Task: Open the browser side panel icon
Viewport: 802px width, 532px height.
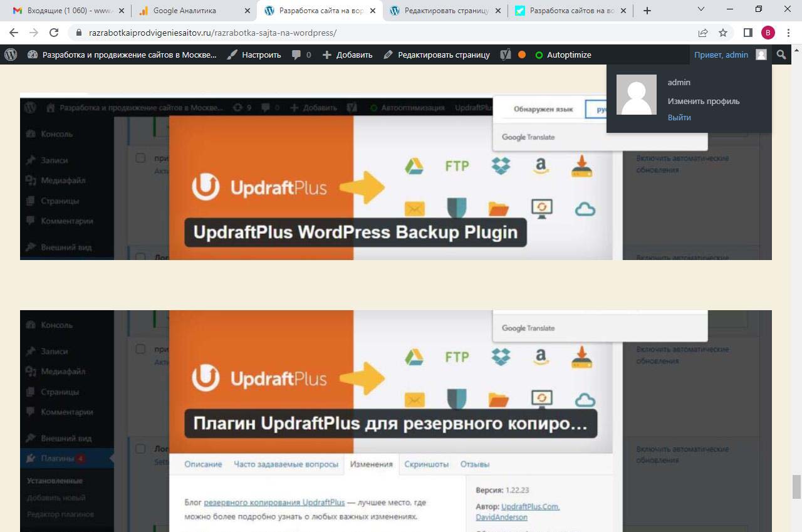Action: coord(747,33)
